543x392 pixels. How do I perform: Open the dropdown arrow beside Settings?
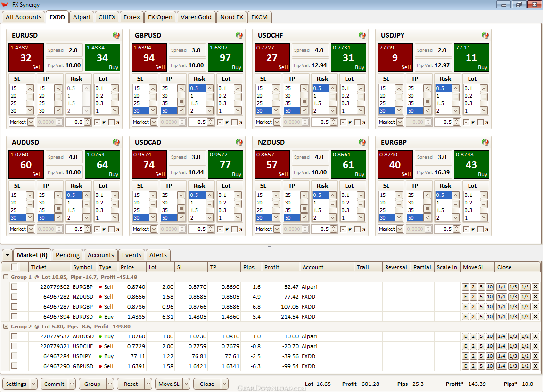(34, 384)
